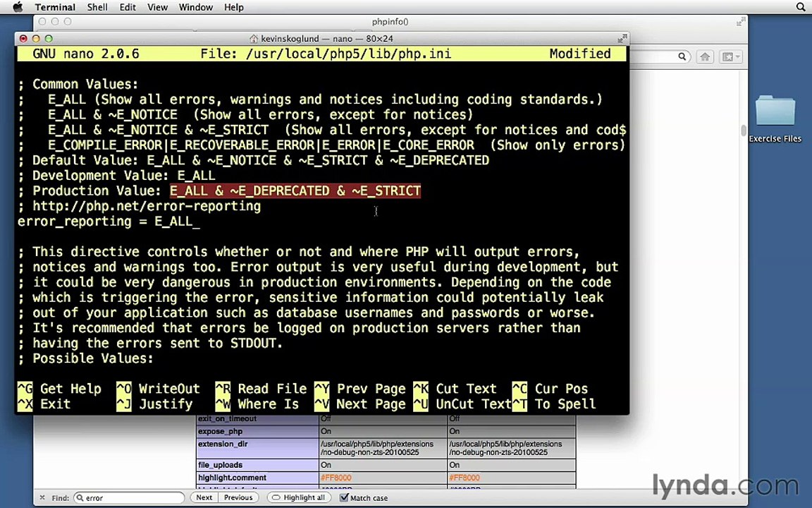Click the Previous find button
Screen dimensions: 812x508
(238, 497)
